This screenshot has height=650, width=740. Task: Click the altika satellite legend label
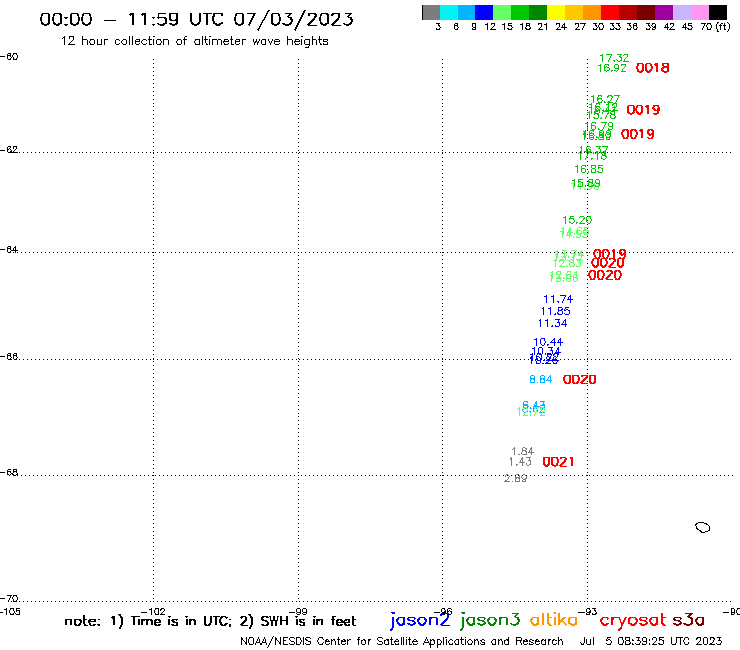(554, 619)
